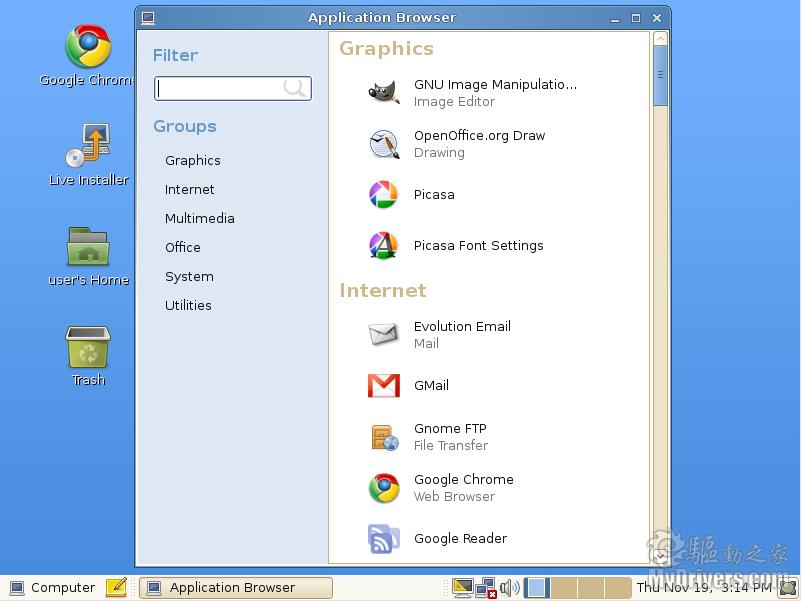
Task: Click the 'Image Editor' description text
Action: 454,102
